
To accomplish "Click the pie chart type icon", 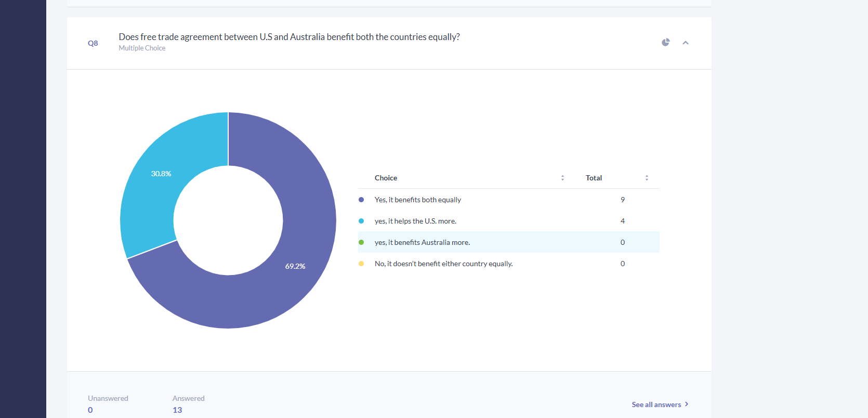I will coord(665,42).
